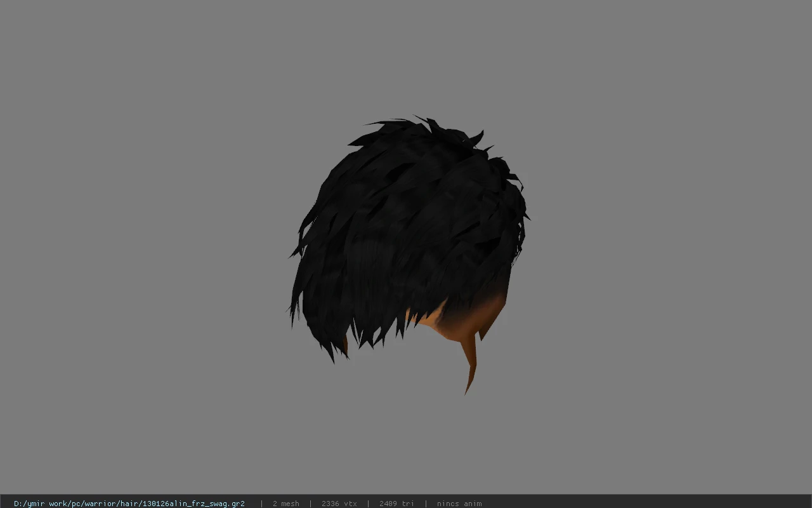Click the '2409 tri' triangle count
Viewport: 812px width, 508px height.
point(396,504)
